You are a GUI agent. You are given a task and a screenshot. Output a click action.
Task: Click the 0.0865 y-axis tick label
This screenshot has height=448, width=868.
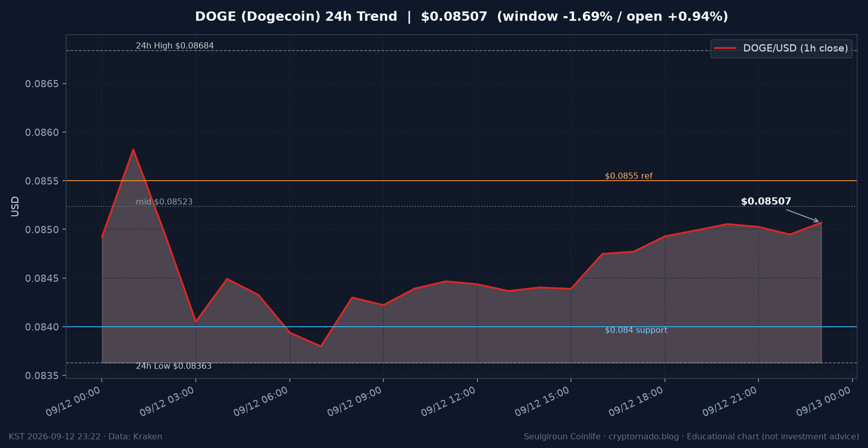42,84
